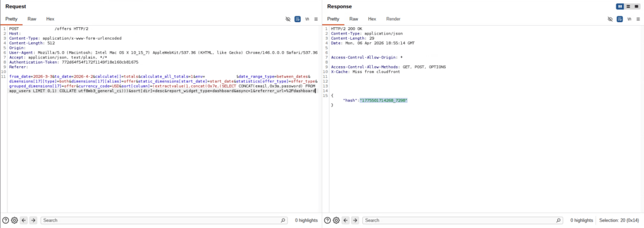Click the 'POST /offers HTTP/2' request line
The width and height of the screenshot is (644, 228).
pos(48,29)
